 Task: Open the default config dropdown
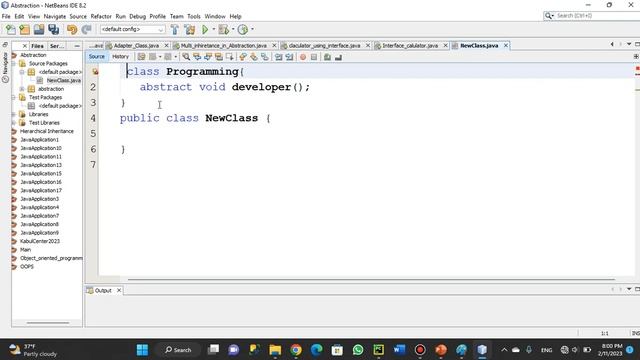(133, 29)
